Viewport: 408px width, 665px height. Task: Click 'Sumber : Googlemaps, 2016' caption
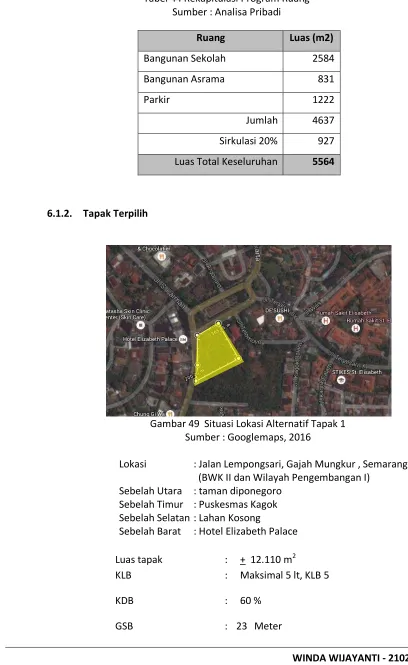coord(248,437)
